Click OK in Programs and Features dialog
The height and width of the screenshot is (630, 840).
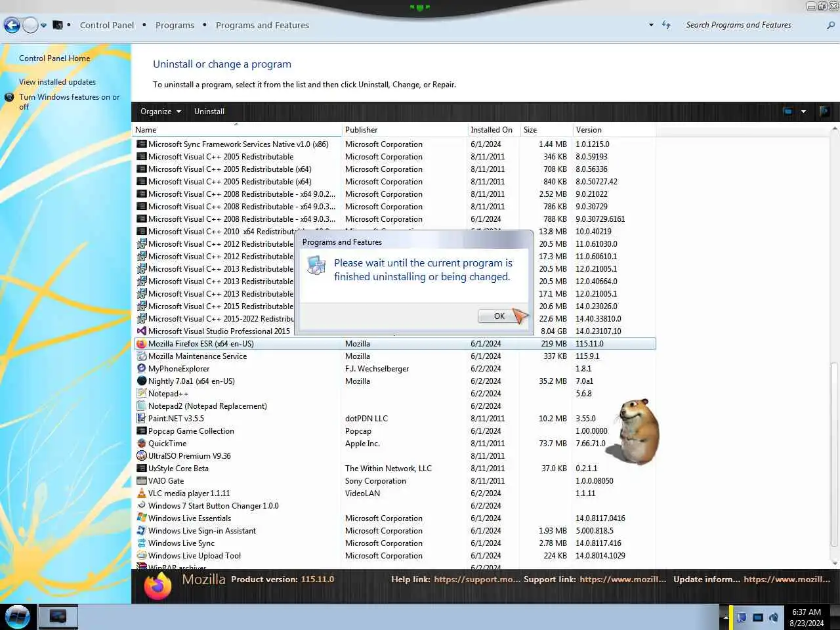point(499,316)
